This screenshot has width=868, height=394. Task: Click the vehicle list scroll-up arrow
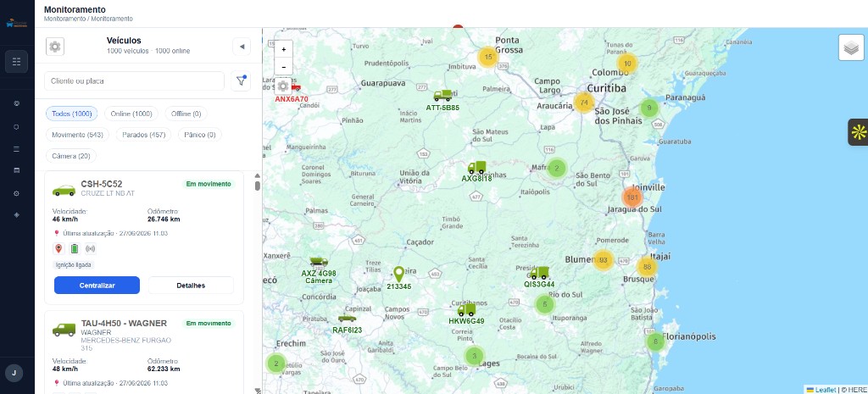click(x=258, y=176)
